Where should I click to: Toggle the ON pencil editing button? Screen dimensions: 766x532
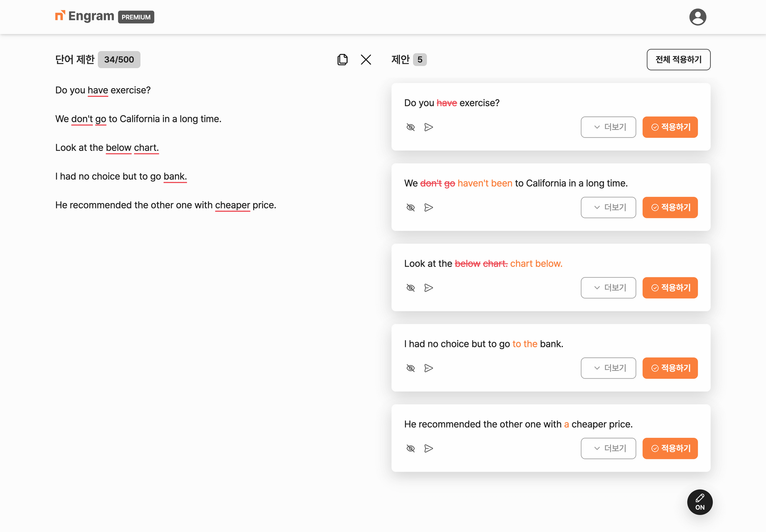(700, 502)
